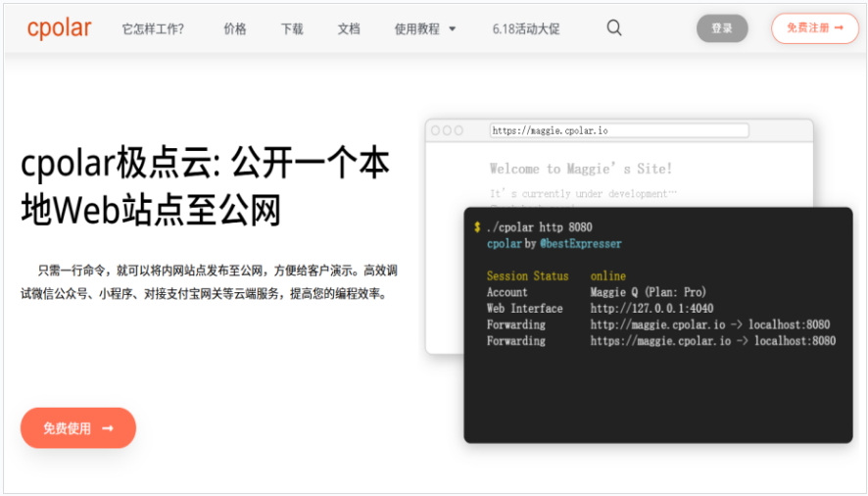Screen dimensions: 868x496
Task: Click the https://maggie.cpolar.io address bar
Action: pos(618,130)
